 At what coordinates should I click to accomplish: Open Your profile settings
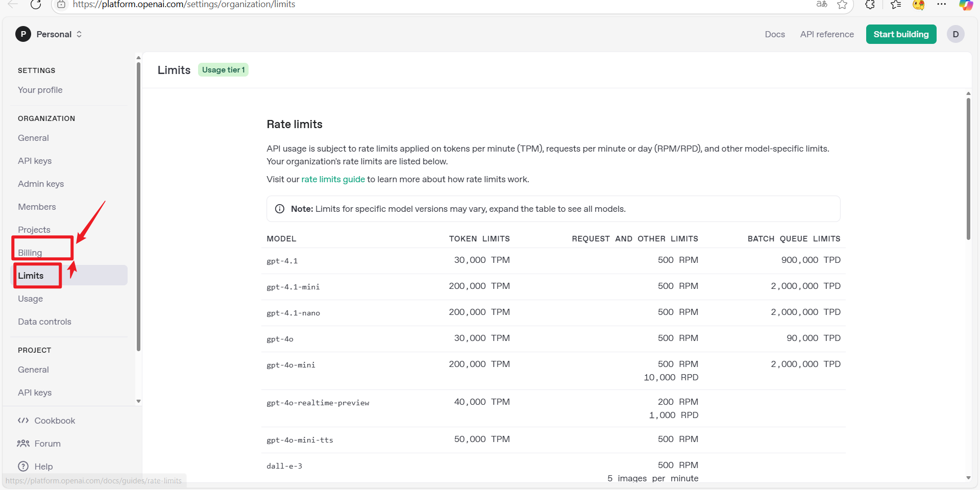pos(40,90)
